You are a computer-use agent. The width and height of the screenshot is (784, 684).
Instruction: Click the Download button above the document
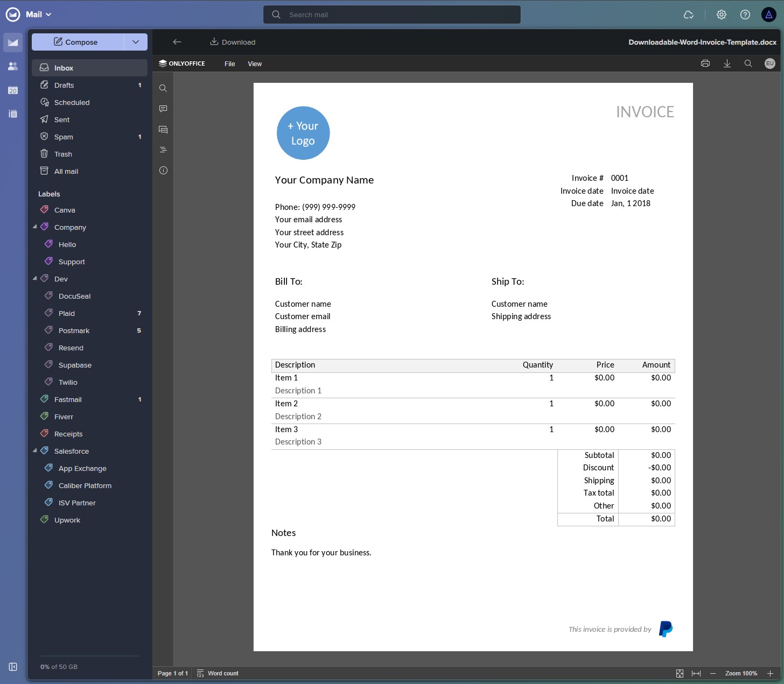pyautogui.click(x=233, y=42)
